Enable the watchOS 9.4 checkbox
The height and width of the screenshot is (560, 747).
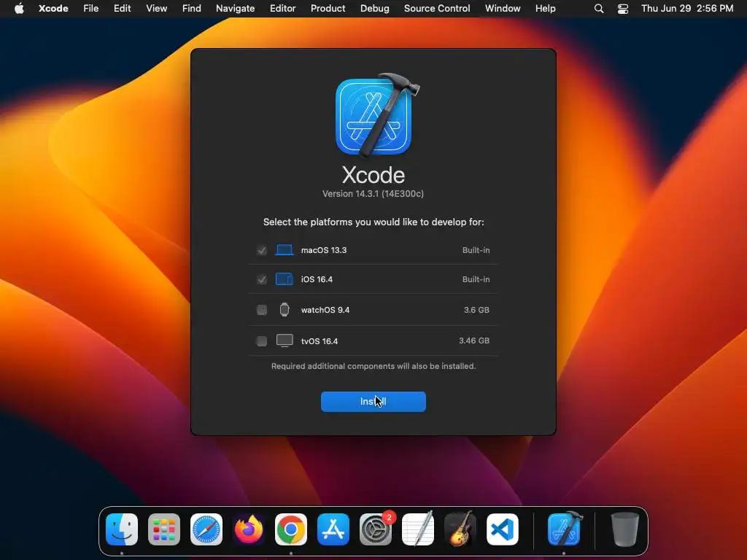pyautogui.click(x=262, y=310)
